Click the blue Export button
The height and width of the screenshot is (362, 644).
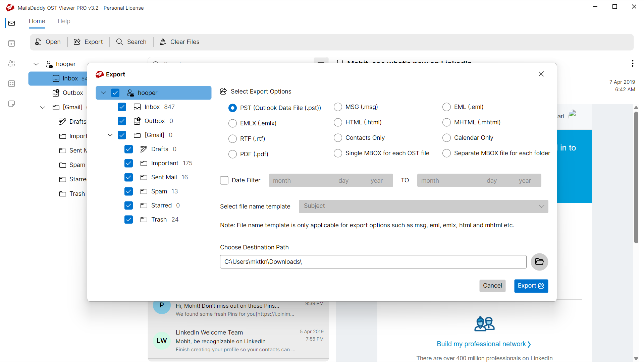pos(531,286)
